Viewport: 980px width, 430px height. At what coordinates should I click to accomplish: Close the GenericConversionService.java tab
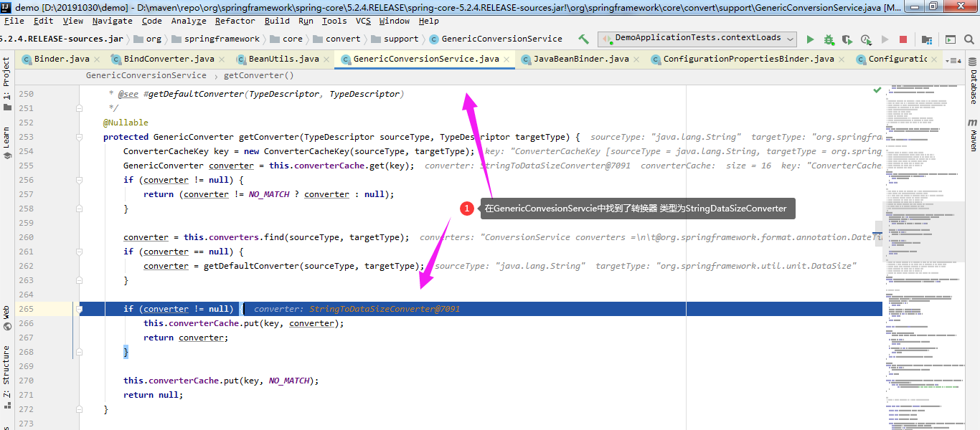[507, 59]
